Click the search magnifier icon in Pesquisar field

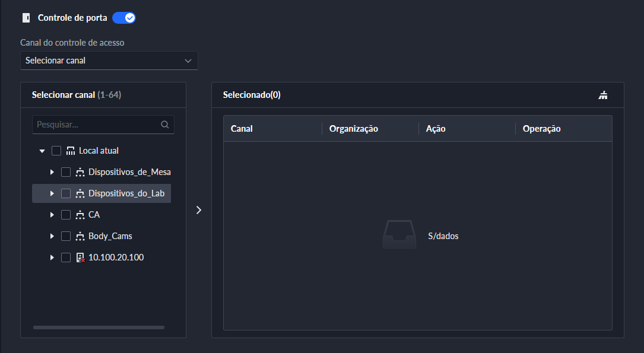click(164, 125)
